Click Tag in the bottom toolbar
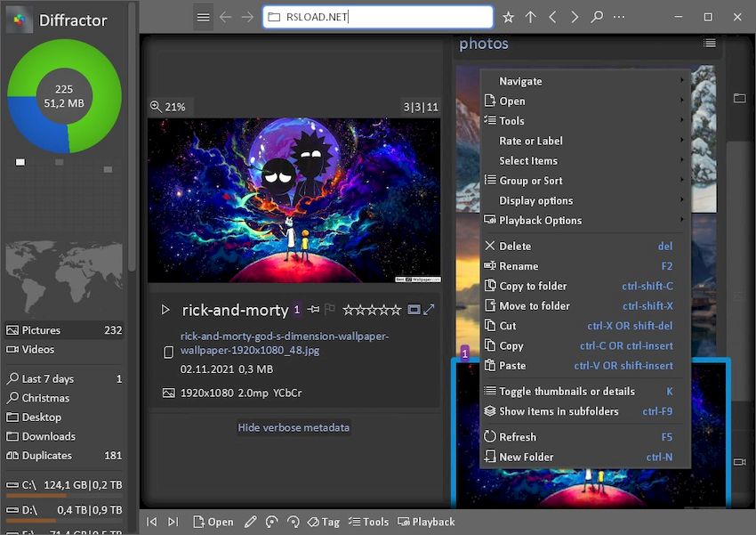756x535 pixels. (324, 522)
